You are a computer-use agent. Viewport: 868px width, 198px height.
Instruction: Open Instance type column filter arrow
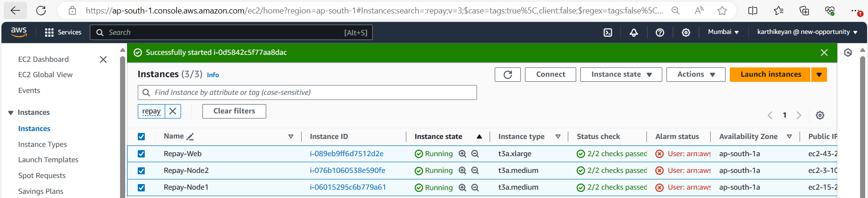point(558,137)
